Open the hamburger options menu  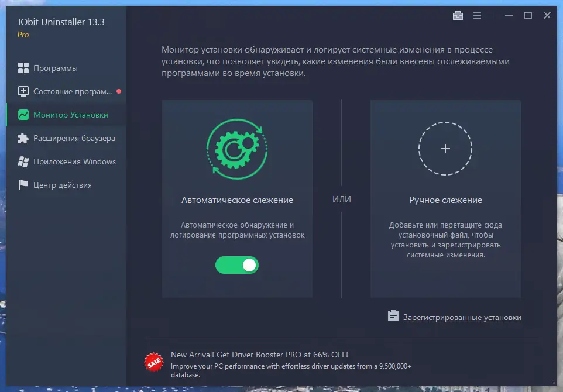(x=477, y=15)
